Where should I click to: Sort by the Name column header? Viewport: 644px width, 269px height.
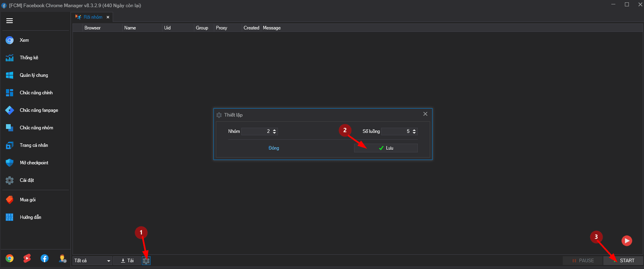click(x=143, y=28)
